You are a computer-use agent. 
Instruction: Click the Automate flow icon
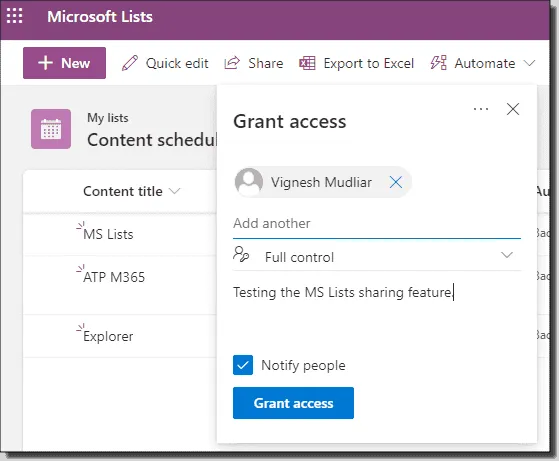pos(439,63)
